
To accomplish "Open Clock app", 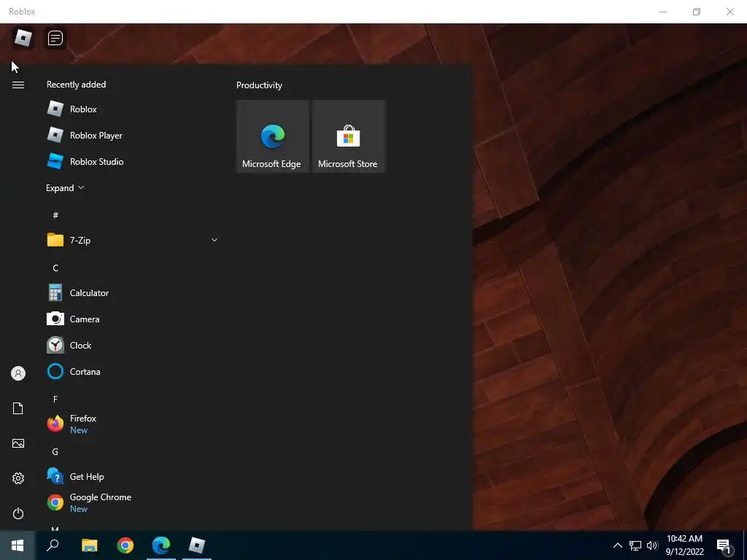I will (x=133, y=345).
